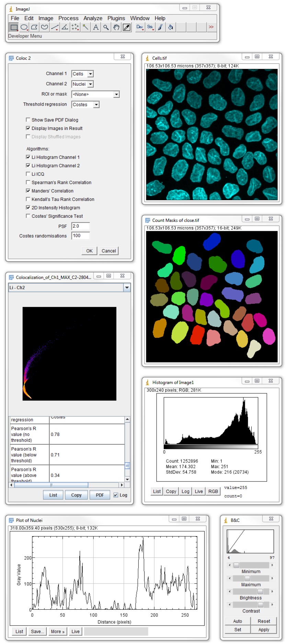Open the Help menu
The width and height of the screenshot is (287, 644).
click(160, 18)
